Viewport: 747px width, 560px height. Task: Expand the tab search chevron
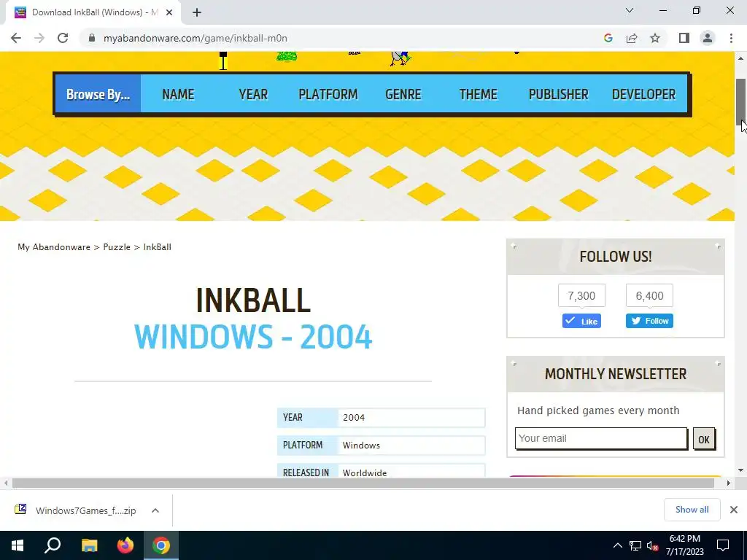630,10
